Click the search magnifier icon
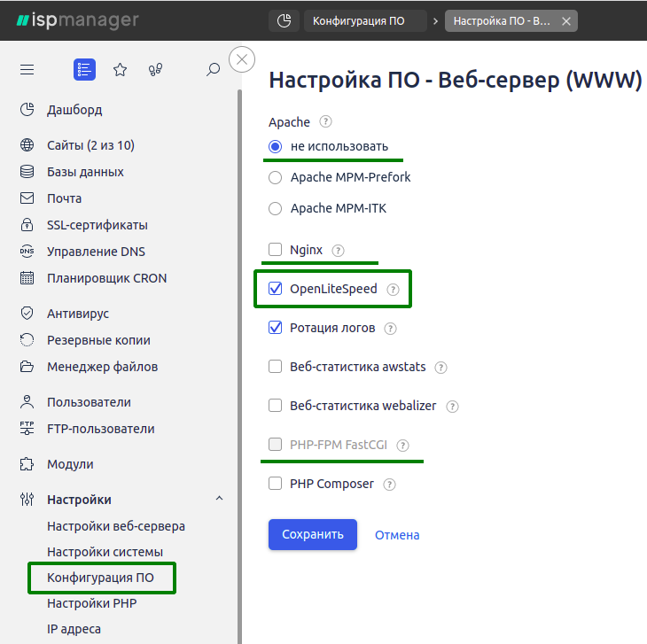 (213, 69)
